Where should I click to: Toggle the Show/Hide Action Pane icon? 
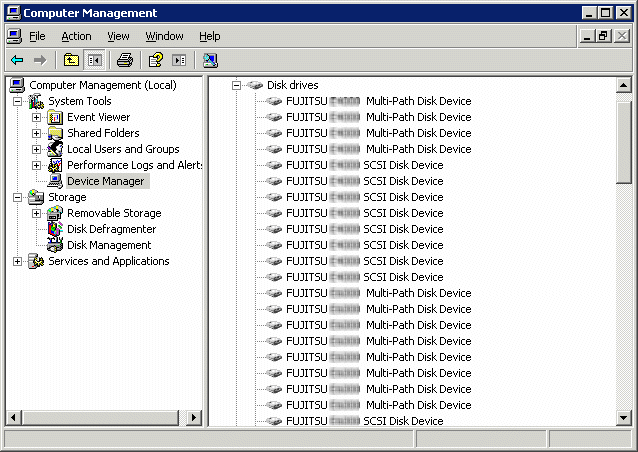(179, 61)
